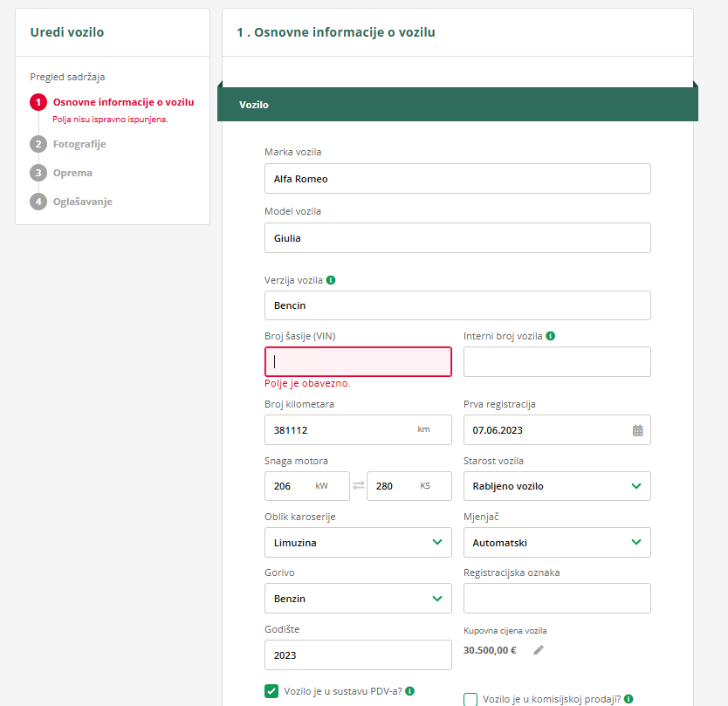Viewport: 728px width, 706px height.
Task: Select 'Osnovne informacije o vozilu' step link
Action: coord(123,102)
